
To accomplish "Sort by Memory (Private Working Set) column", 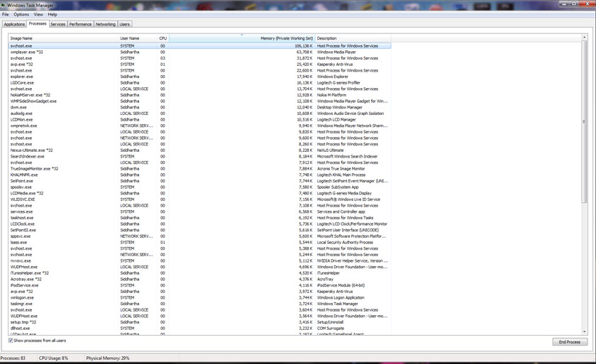I will [x=241, y=38].
